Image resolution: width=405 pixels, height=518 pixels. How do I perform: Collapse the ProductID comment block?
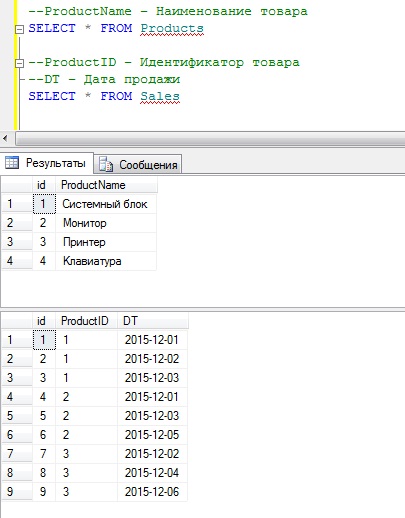[20, 63]
